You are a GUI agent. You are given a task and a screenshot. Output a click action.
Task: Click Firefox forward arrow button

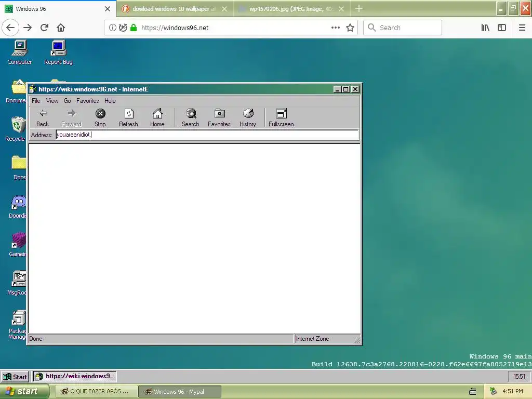pyautogui.click(x=28, y=28)
